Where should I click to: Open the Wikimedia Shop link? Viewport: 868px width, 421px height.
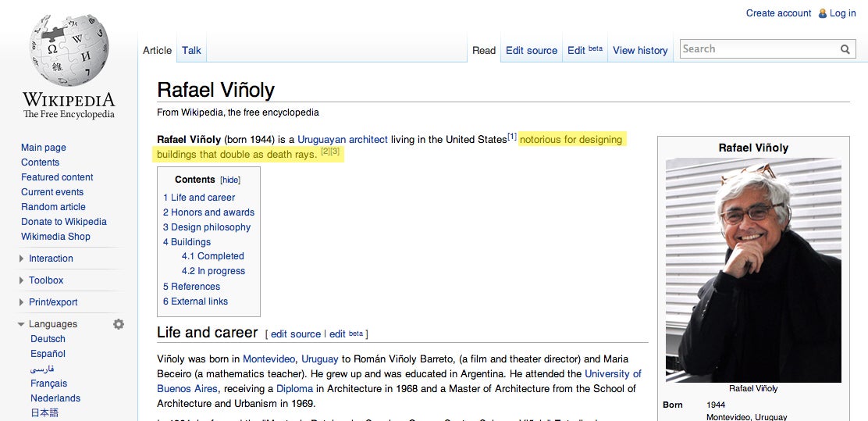click(x=55, y=237)
